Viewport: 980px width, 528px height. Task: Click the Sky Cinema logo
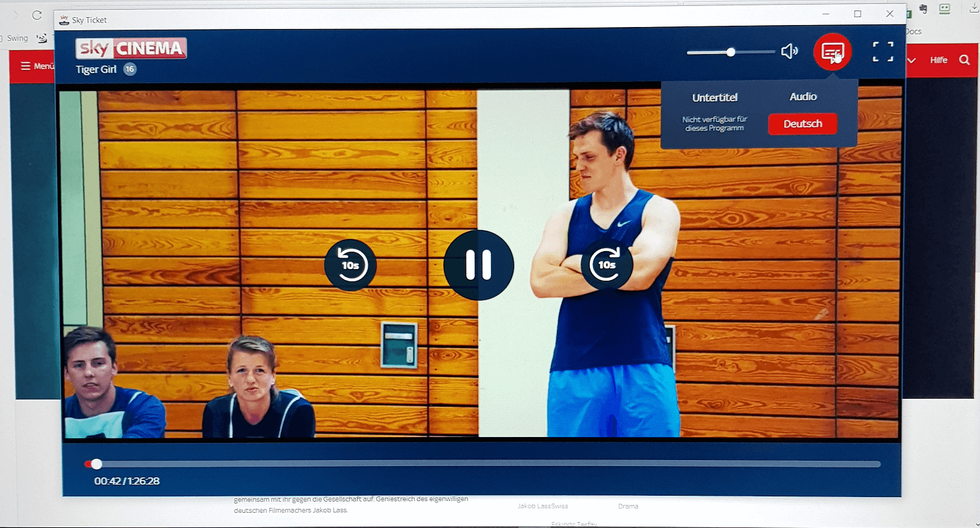point(131,48)
